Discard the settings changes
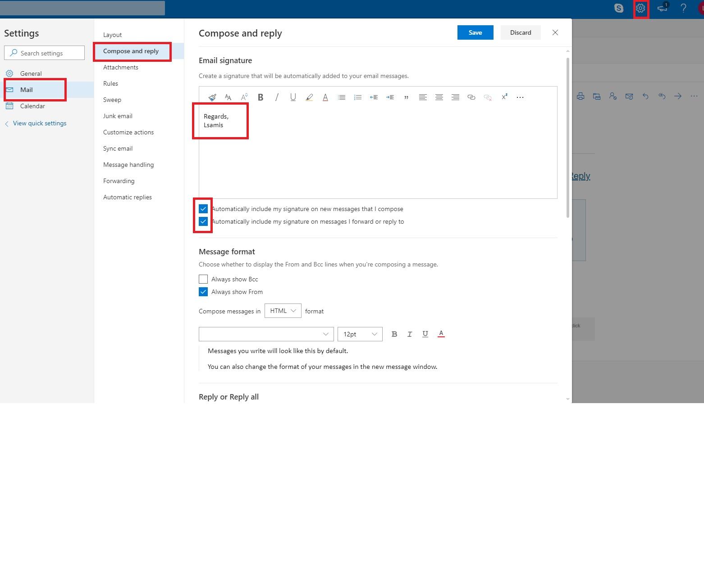Screen dimensions: 704x588 point(521,32)
